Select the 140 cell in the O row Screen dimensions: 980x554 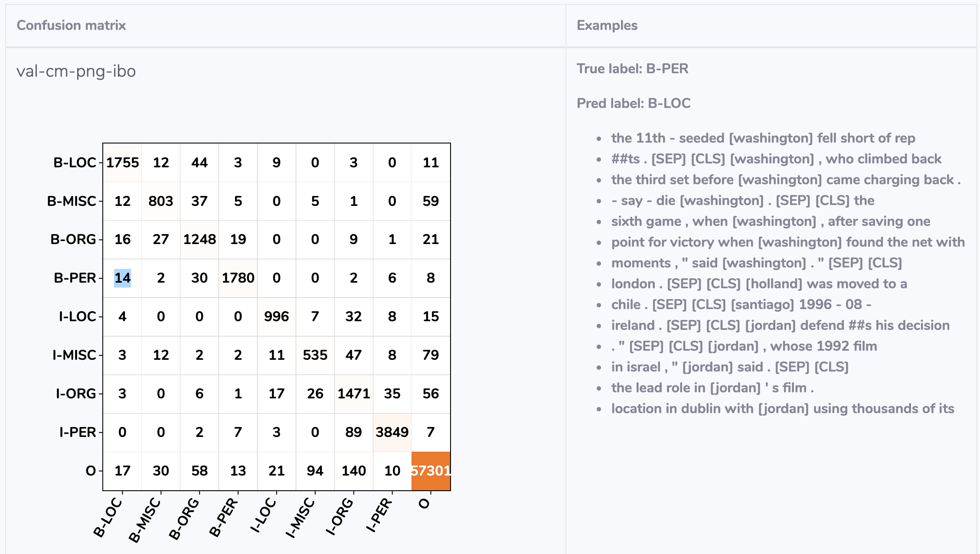354,471
